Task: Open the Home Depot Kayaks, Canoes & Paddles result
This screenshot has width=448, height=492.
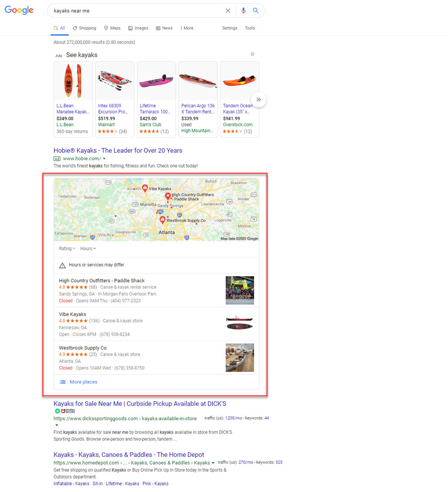Action: point(129,455)
